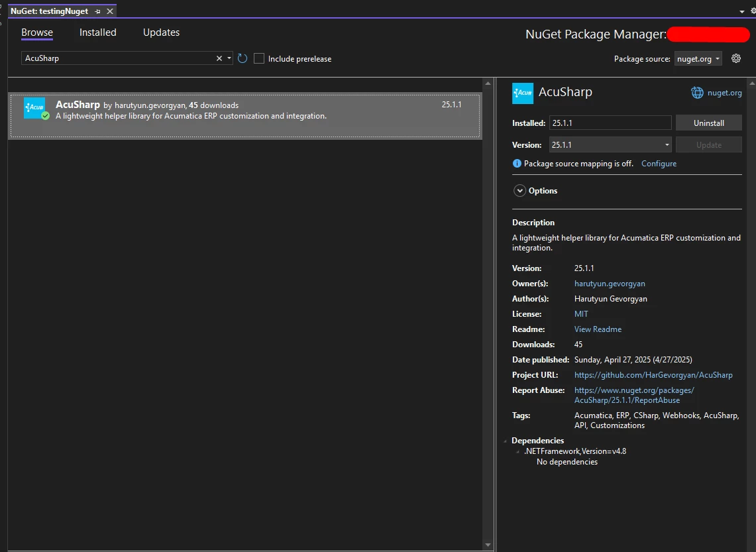756x552 pixels.
Task: Click 'No dependencies' text
Action: [x=567, y=462]
